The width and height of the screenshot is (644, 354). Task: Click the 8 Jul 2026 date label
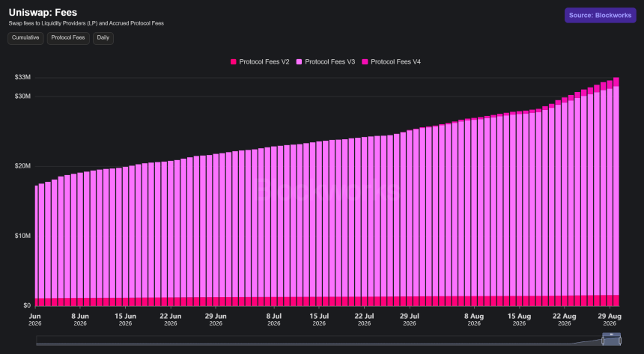pyautogui.click(x=274, y=320)
